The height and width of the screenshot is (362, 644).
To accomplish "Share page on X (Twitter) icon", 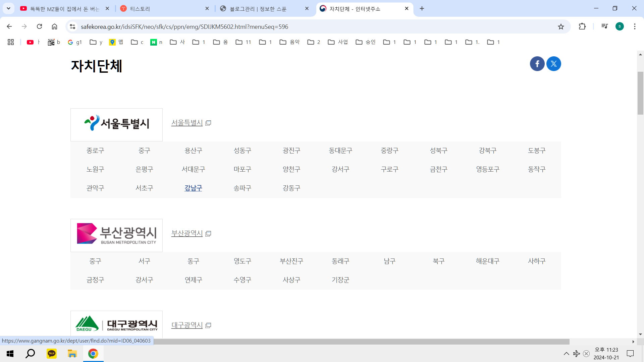I will tap(553, 64).
